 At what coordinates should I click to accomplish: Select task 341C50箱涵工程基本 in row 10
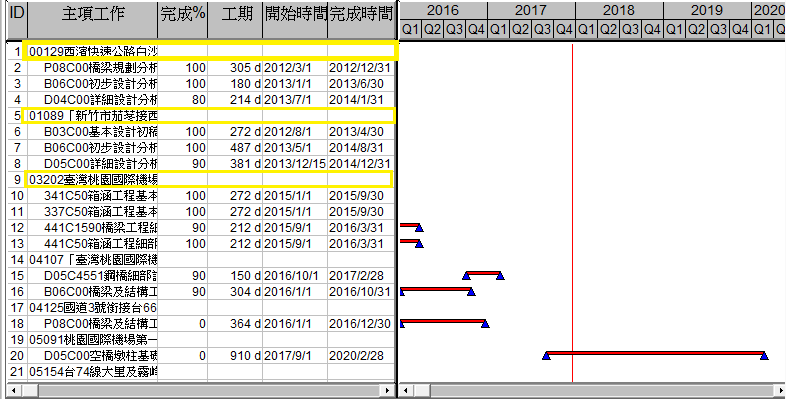point(100,195)
